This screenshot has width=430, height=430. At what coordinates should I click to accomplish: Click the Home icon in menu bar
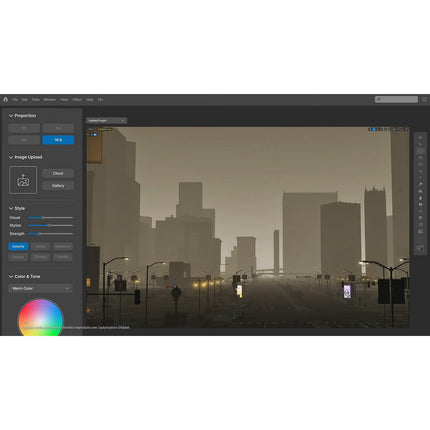(5, 99)
